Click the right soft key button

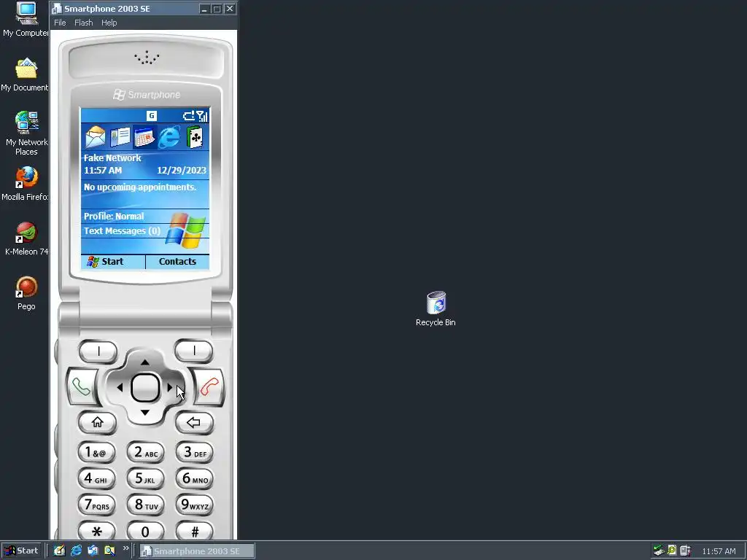pyautogui.click(x=193, y=351)
